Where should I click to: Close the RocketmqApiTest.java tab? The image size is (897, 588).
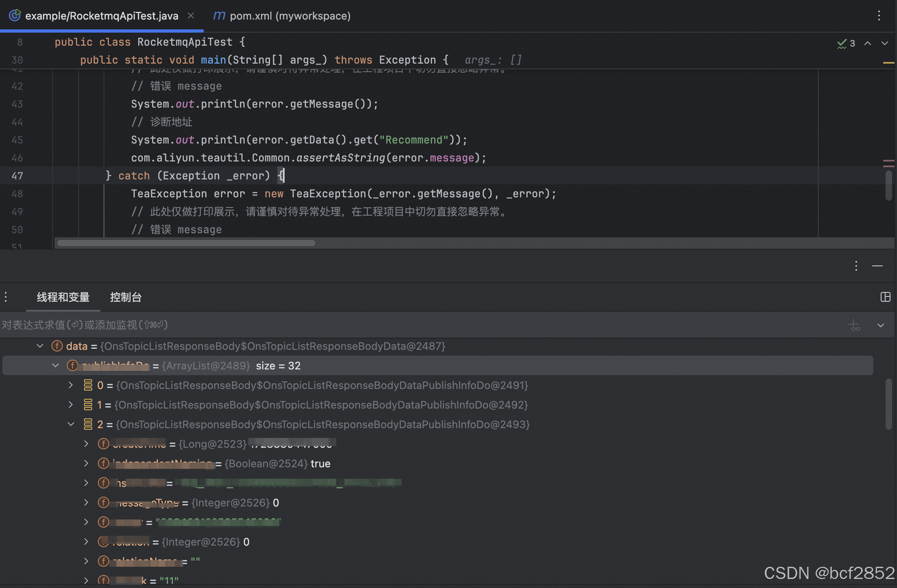click(x=190, y=15)
